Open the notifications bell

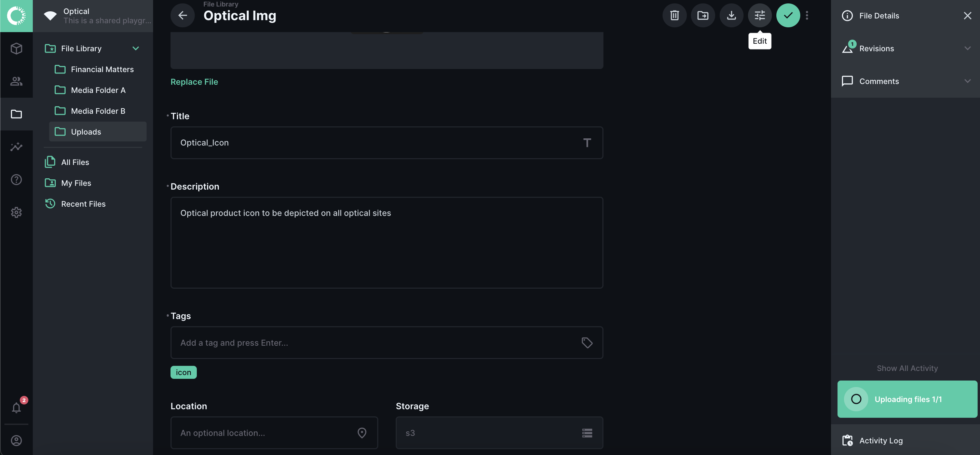[16, 408]
